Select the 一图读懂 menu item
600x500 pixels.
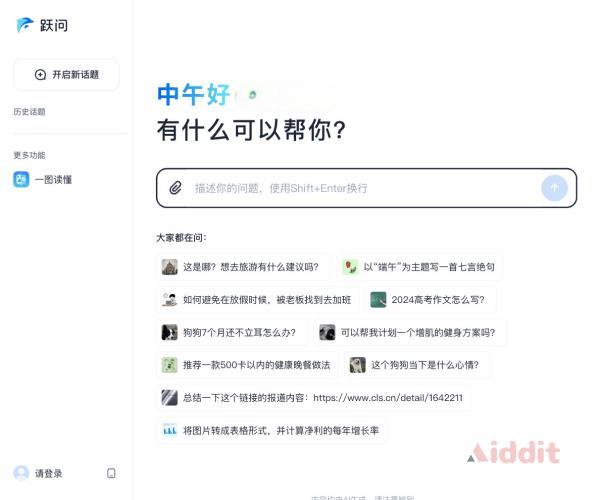[x=42, y=179]
